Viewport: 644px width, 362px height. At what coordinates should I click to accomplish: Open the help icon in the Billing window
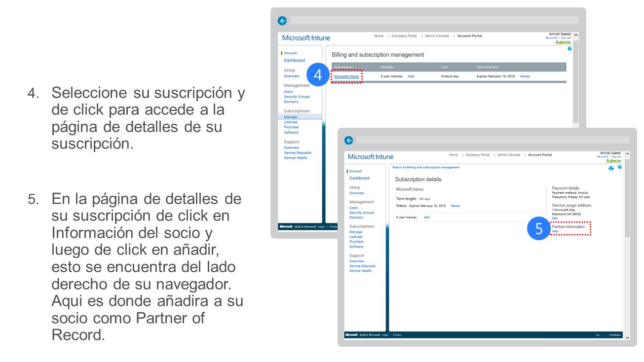tap(569, 49)
